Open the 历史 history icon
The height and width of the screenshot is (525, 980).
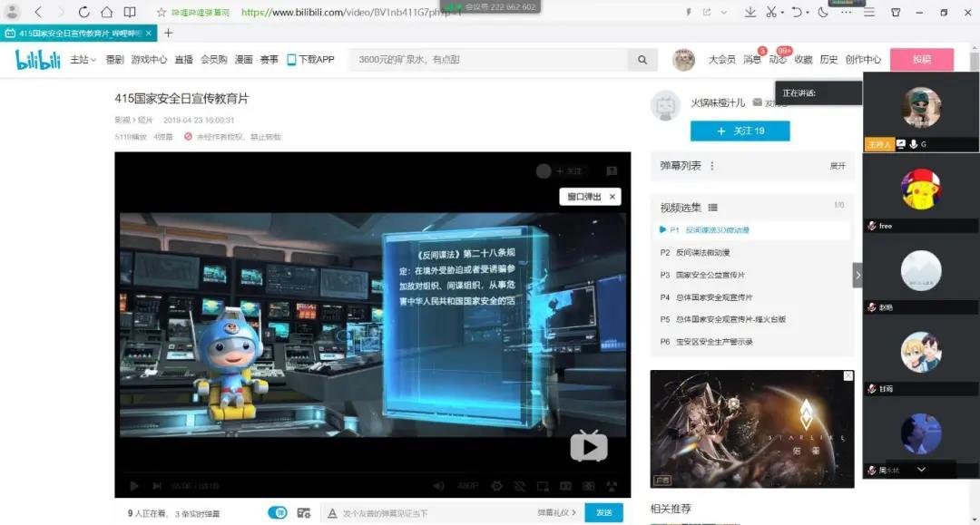828,59
